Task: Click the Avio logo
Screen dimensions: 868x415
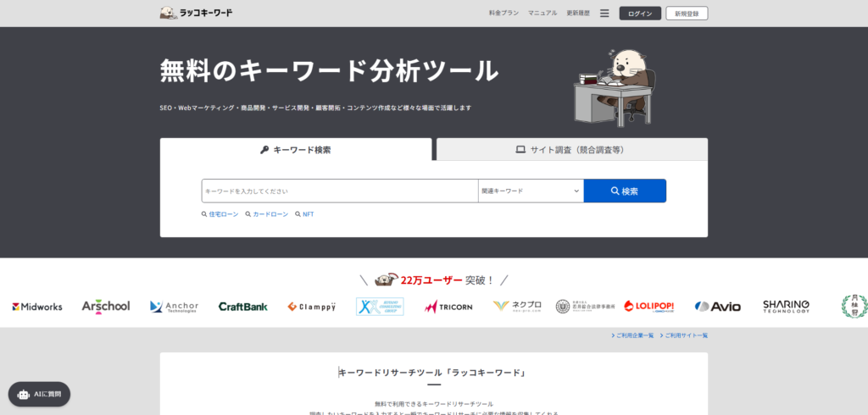Action: [717, 307]
